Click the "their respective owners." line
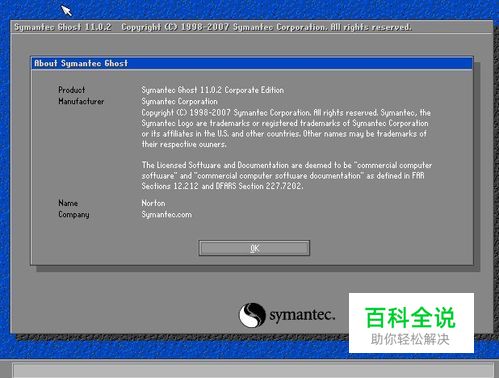 (x=184, y=144)
